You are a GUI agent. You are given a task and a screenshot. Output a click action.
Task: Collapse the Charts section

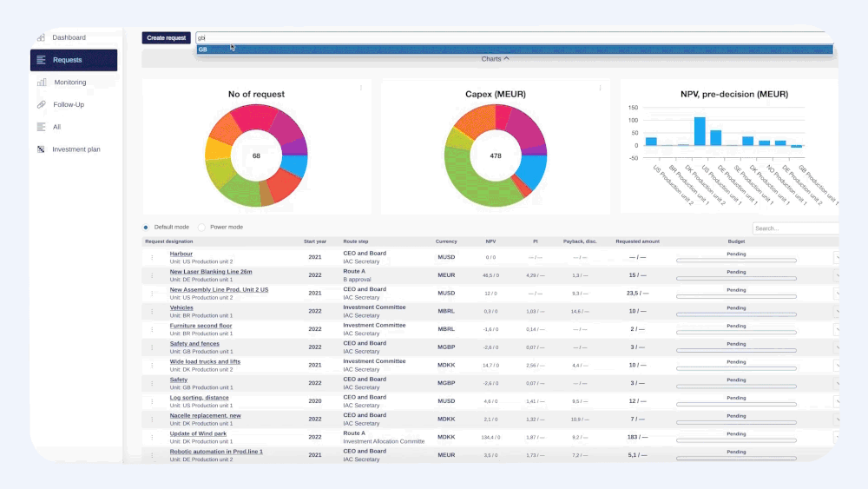pos(495,59)
